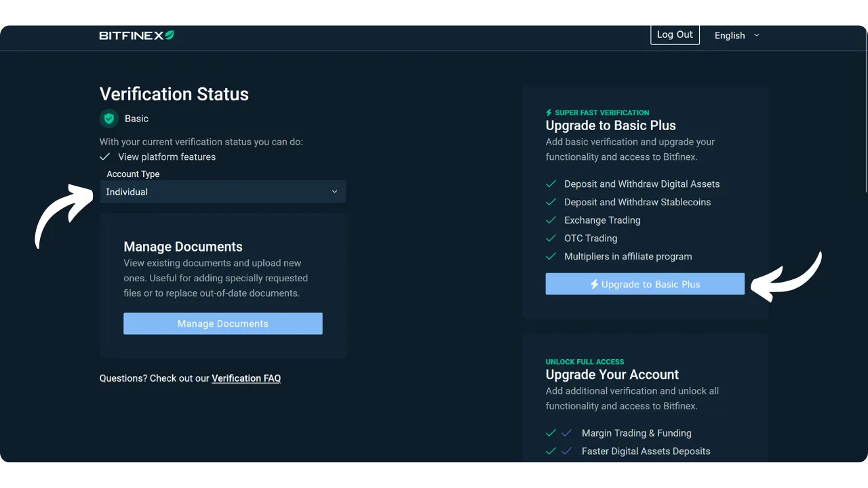
Task: Click the Exchange Trading list item text
Action: point(602,220)
